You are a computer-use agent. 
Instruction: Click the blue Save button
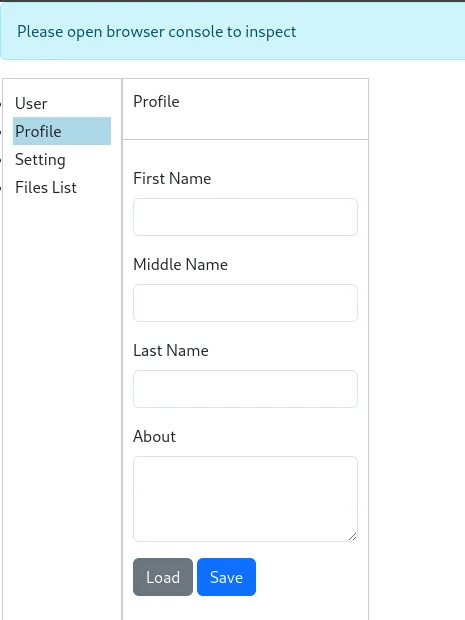point(227,577)
